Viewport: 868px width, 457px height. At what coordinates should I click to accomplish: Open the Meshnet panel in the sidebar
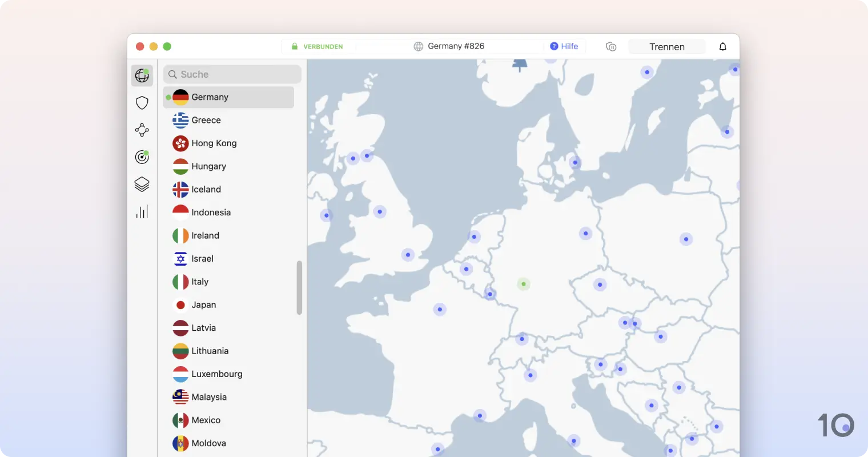(x=142, y=130)
